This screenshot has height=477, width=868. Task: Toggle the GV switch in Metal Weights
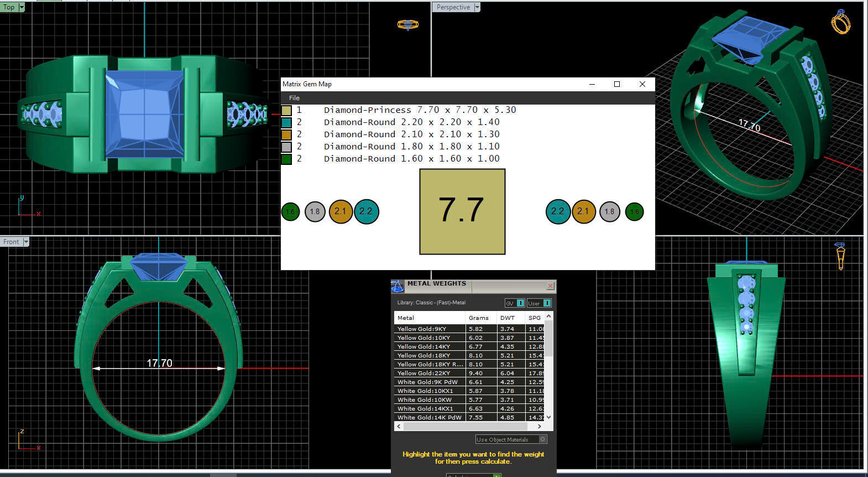[x=515, y=303]
